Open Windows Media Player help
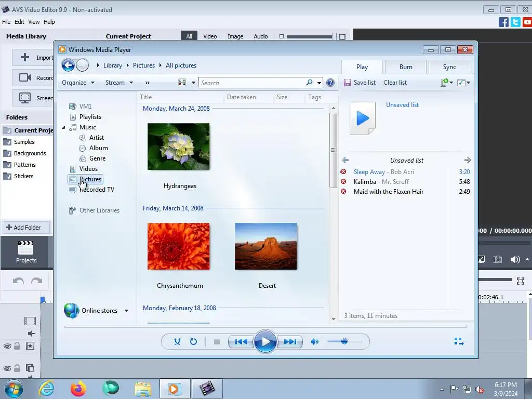The width and height of the screenshot is (532, 399). click(330, 83)
